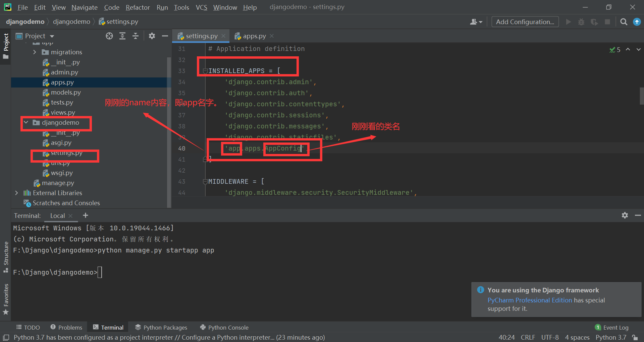Fold the INSTALLED_APPS list
The width and height of the screenshot is (644, 342).
(x=205, y=71)
